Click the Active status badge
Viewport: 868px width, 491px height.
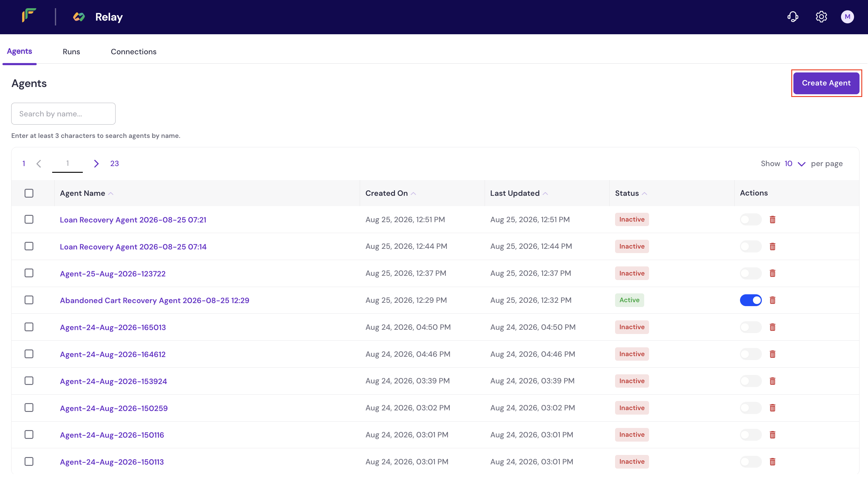(629, 300)
